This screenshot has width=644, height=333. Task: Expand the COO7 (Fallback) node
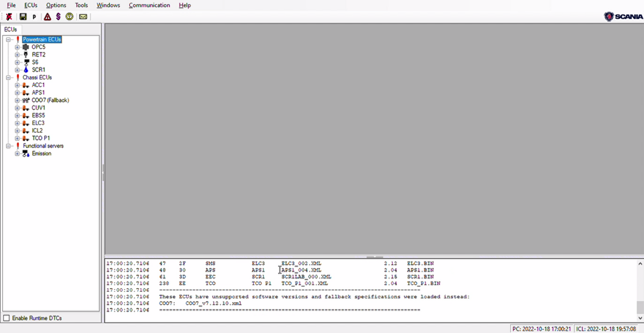click(x=17, y=100)
